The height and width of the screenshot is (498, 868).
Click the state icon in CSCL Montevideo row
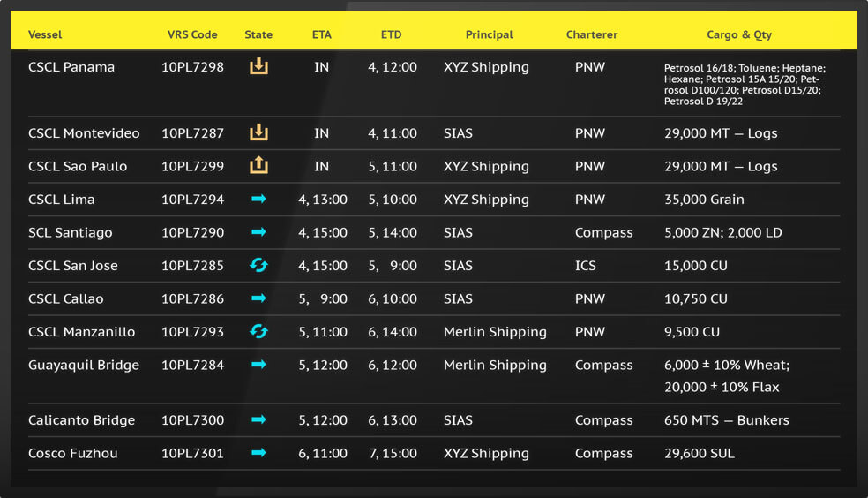258,133
